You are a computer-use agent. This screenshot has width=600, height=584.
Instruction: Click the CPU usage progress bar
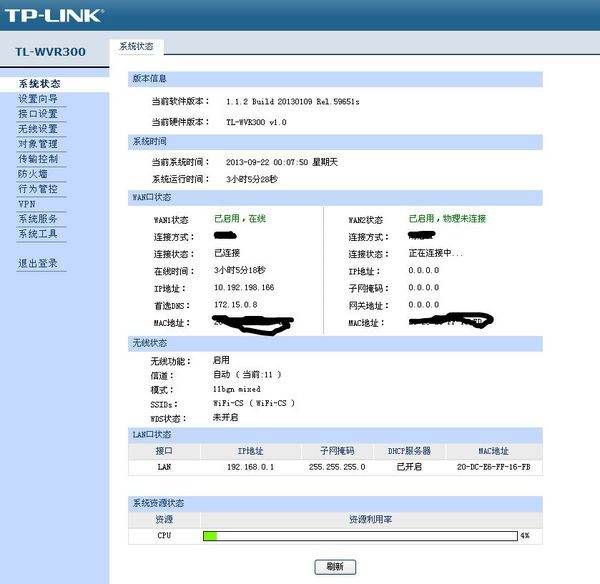click(x=360, y=536)
